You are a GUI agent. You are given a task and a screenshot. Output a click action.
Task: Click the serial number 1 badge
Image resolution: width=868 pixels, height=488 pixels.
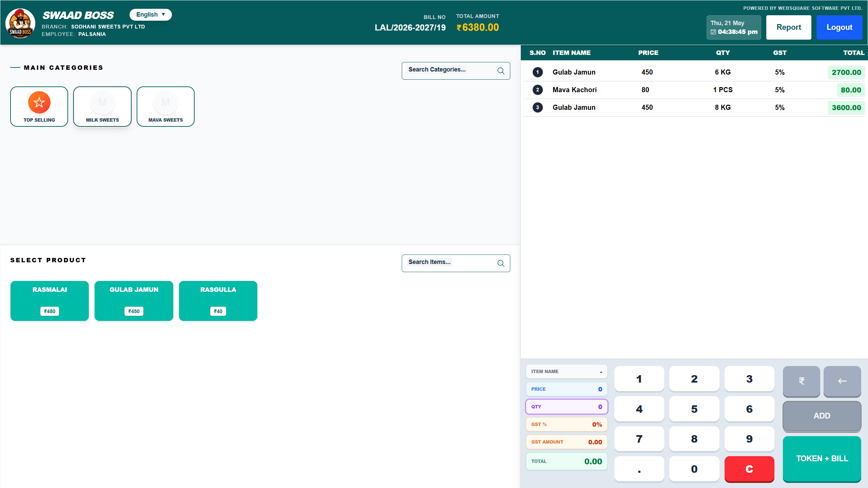pos(537,72)
